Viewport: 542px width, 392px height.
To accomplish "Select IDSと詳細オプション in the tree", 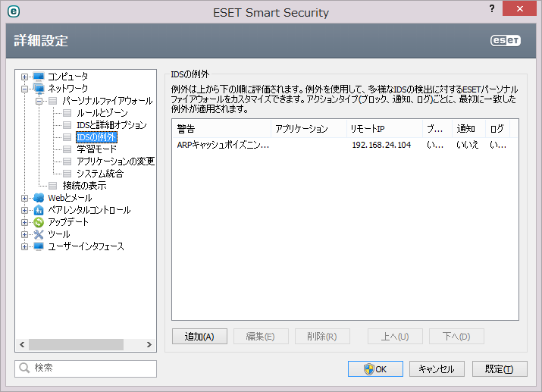I will (x=111, y=125).
